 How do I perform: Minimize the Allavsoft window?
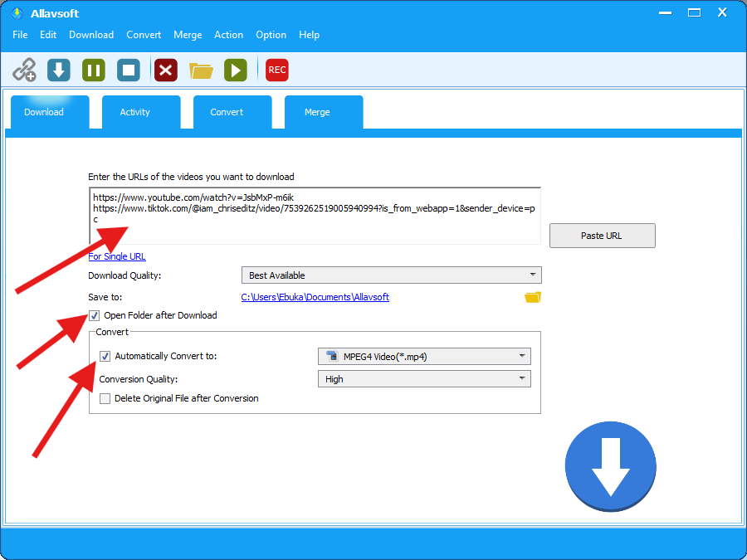pos(666,12)
